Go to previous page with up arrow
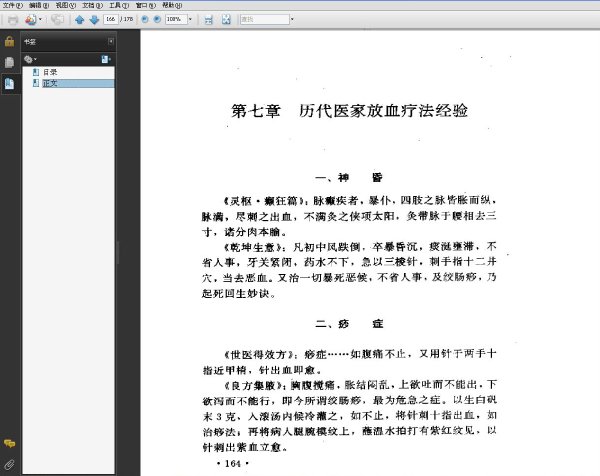 tap(80, 20)
